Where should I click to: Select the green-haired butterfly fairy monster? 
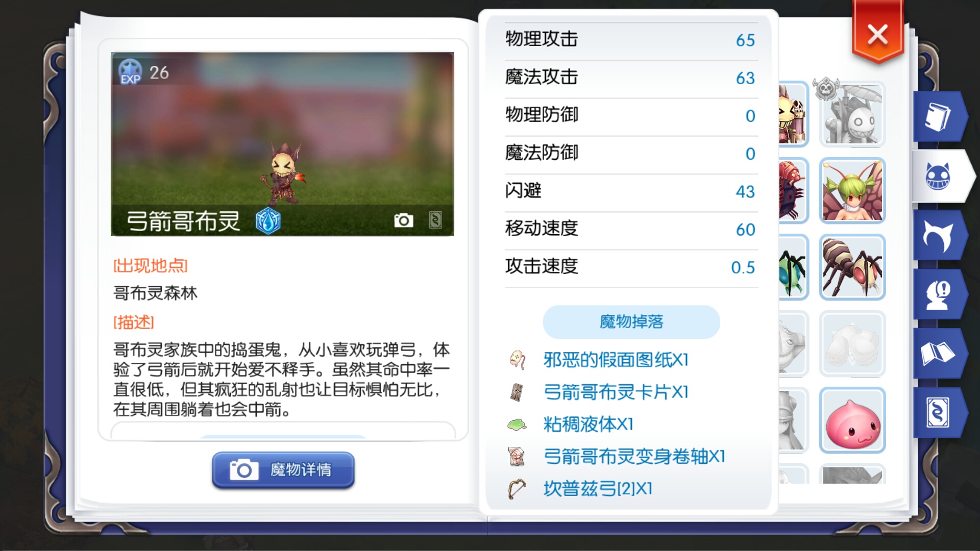pyautogui.click(x=852, y=190)
